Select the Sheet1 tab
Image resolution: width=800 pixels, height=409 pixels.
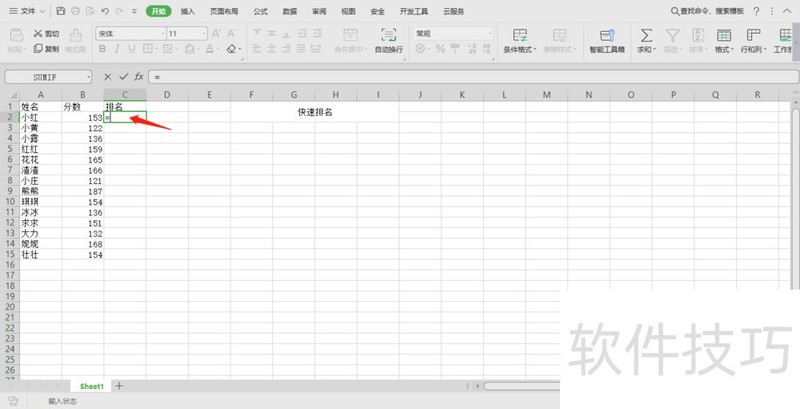tap(92, 387)
